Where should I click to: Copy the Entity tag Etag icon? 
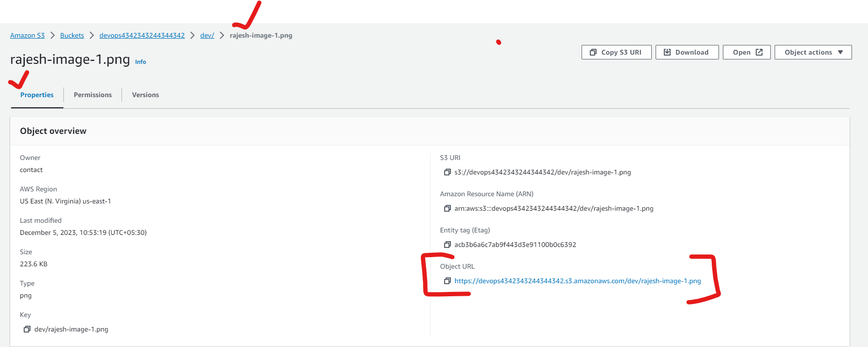click(x=448, y=245)
